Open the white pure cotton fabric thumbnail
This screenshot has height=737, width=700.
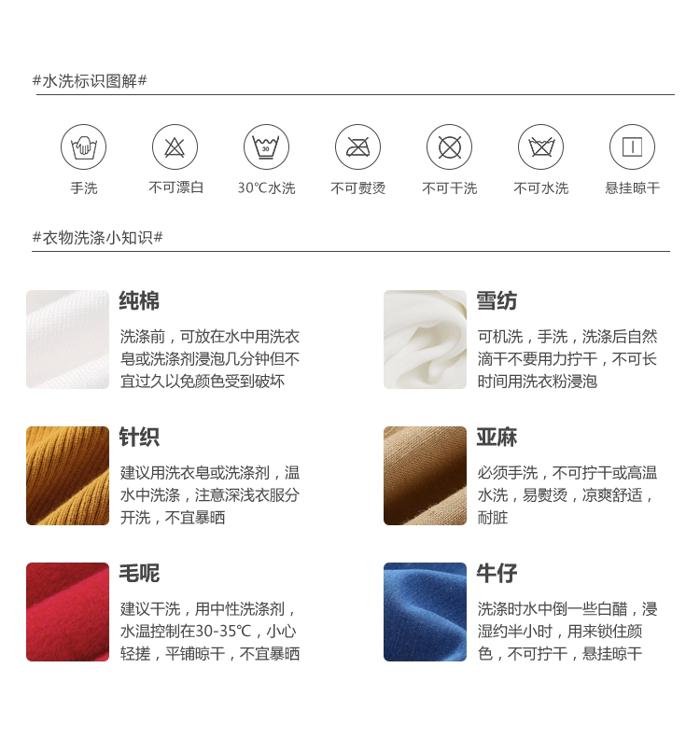(x=68, y=340)
